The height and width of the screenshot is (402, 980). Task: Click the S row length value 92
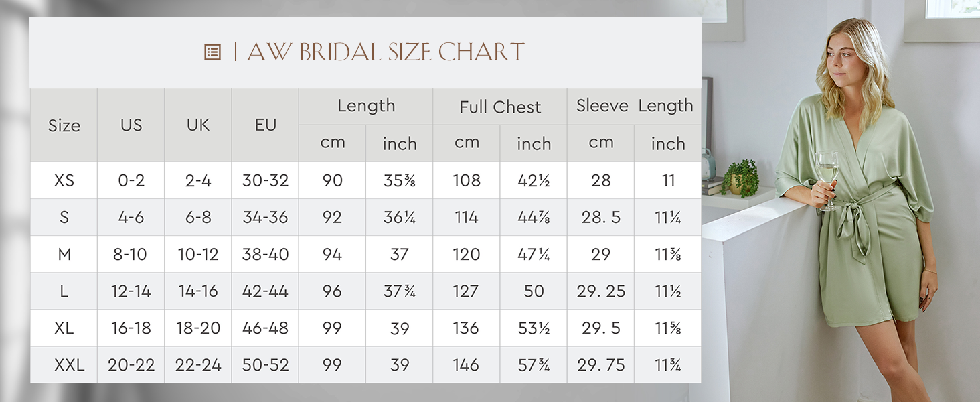click(332, 217)
